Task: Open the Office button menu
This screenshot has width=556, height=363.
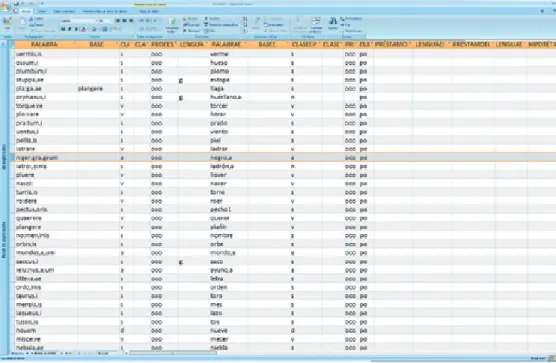Action: [x=5, y=6]
